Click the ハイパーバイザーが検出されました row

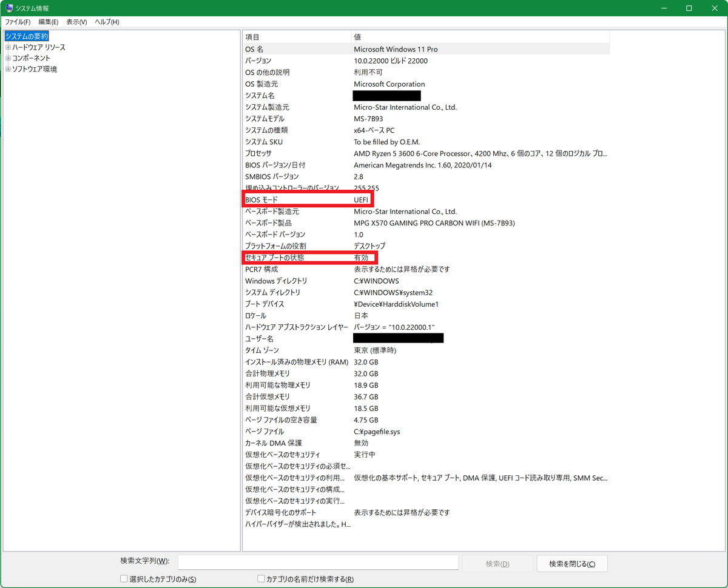pos(426,524)
